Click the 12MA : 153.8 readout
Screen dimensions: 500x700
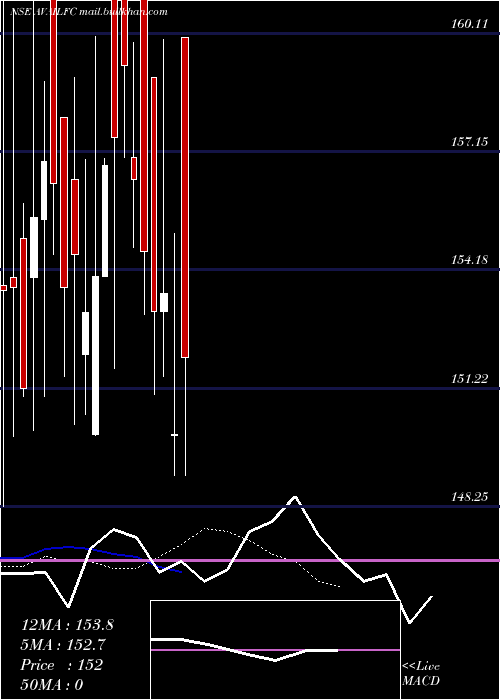pyautogui.click(x=67, y=625)
